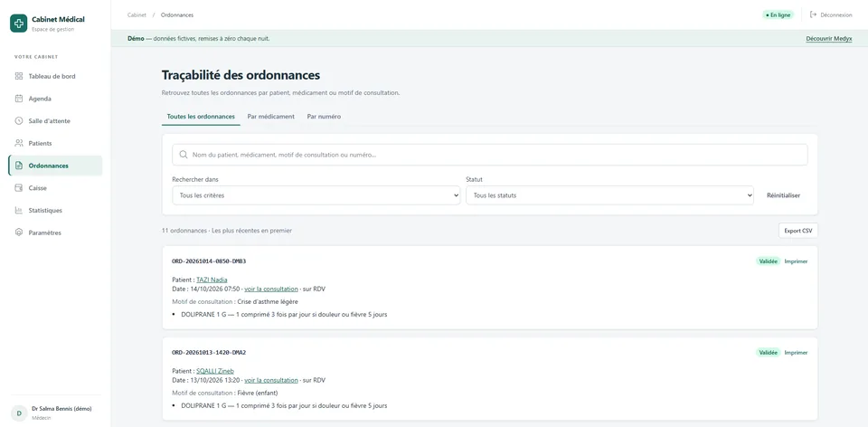
Task: Click Ordonnances in the breadcrumb
Action: point(177,15)
